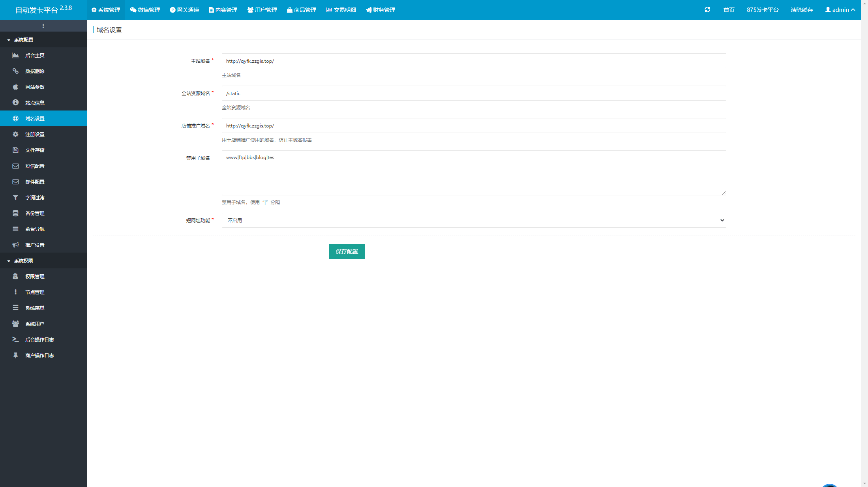Click the 保存配置 button
The height and width of the screenshot is (487, 868).
click(347, 251)
